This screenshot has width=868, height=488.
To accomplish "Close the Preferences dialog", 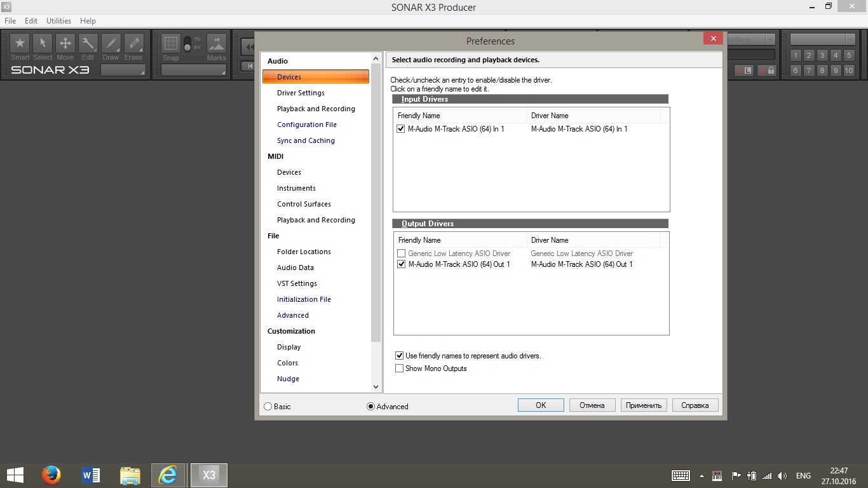I will click(713, 39).
